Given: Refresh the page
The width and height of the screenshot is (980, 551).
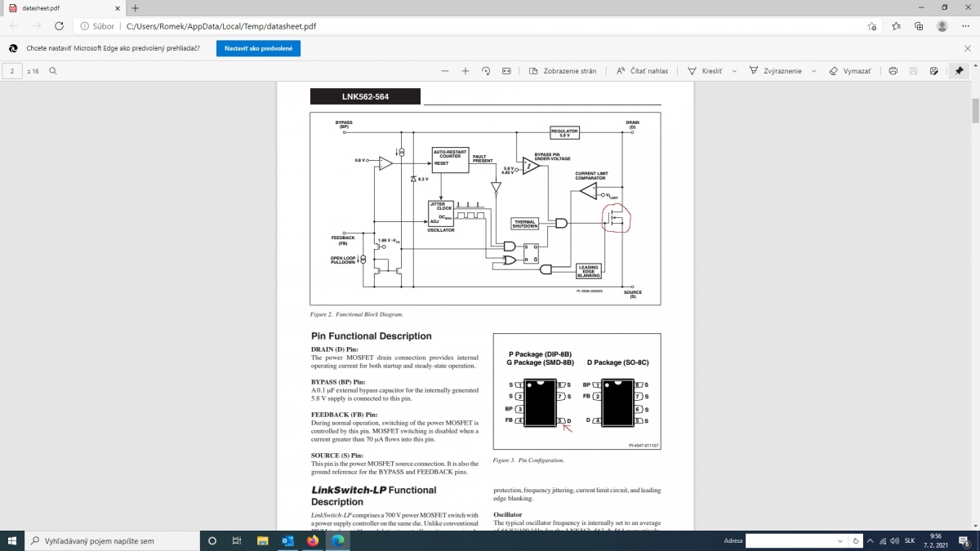Looking at the screenshot, I should click(x=60, y=26).
